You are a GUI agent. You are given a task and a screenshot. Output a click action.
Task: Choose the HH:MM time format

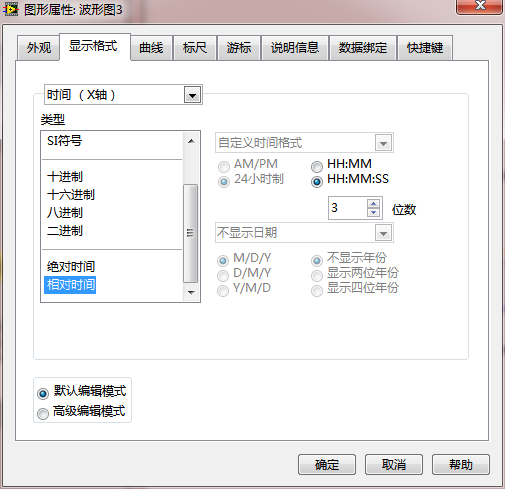click(x=317, y=166)
